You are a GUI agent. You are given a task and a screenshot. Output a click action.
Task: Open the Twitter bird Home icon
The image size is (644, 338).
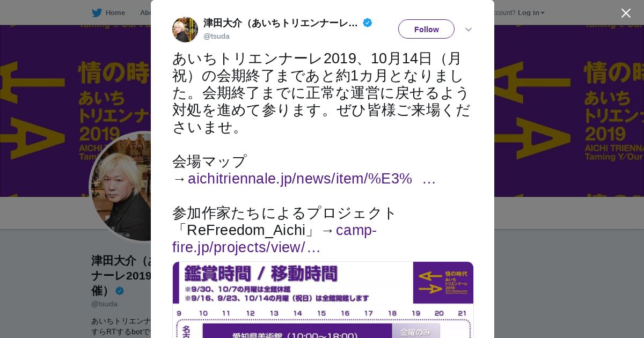pos(97,12)
